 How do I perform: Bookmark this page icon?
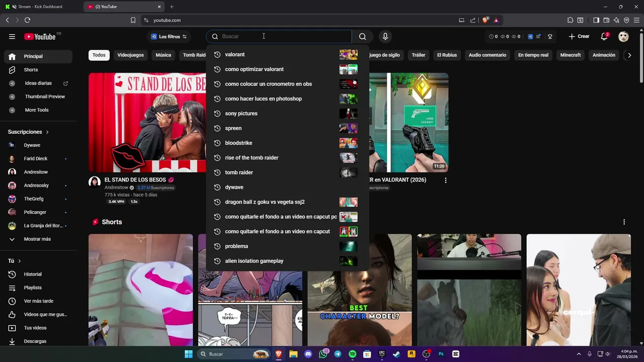[x=133, y=20]
